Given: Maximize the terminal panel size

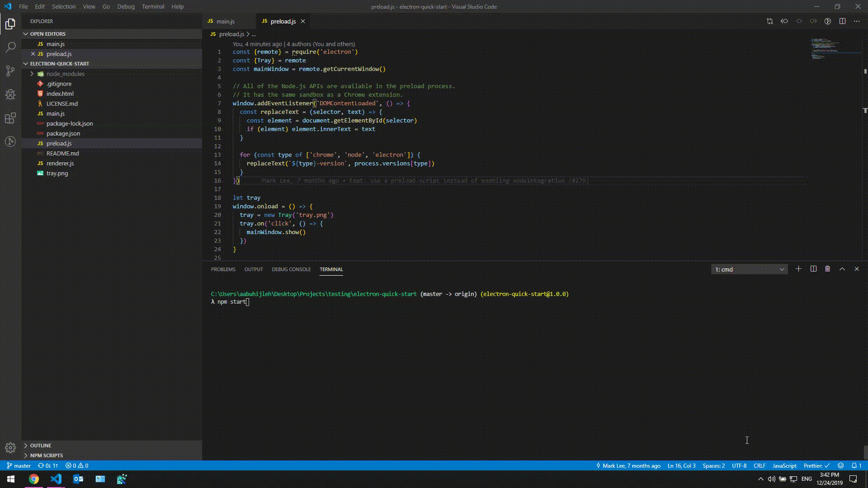Looking at the screenshot, I should (842, 269).
